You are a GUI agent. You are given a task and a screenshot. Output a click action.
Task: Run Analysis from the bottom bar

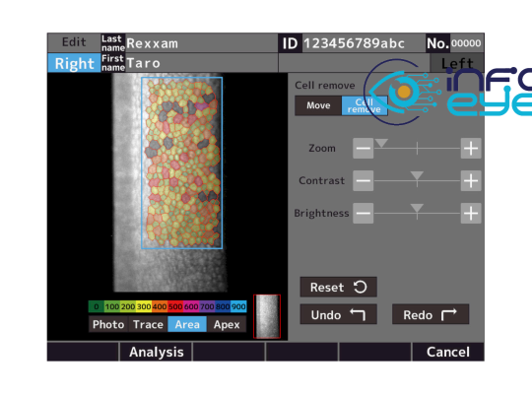156,352
